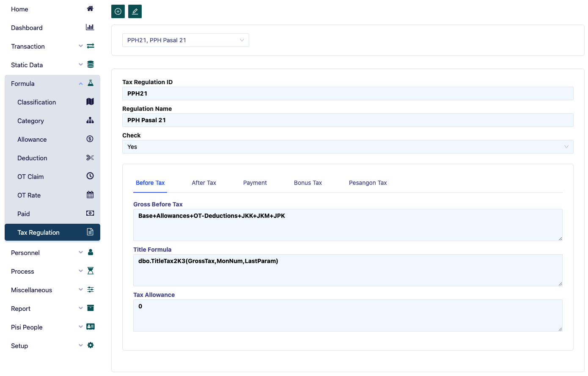This screenshot has width=588, height=376.
Task: Click the OT Claim clock icon
Action: tap(90, 176)
